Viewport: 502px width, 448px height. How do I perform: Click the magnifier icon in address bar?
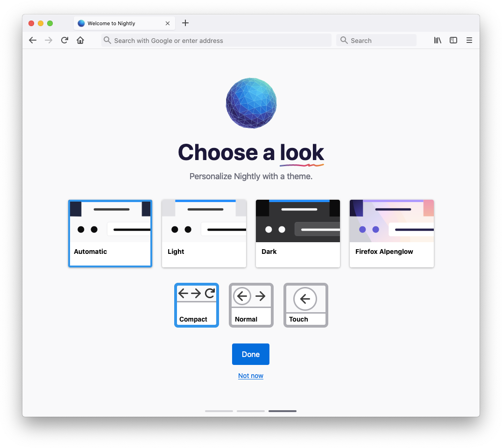pos(107,40)
